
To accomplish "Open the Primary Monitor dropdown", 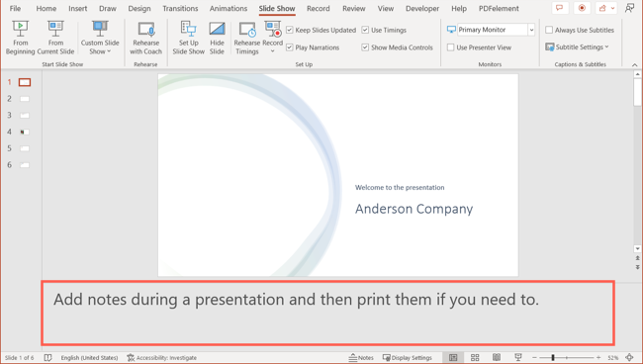I will coord(531,30).
